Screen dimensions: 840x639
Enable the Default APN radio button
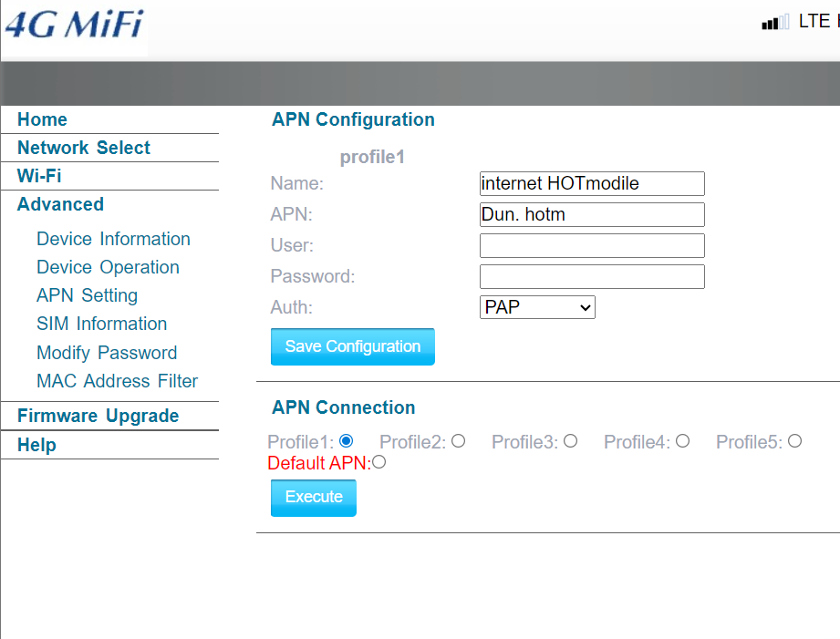click(379, 462)
